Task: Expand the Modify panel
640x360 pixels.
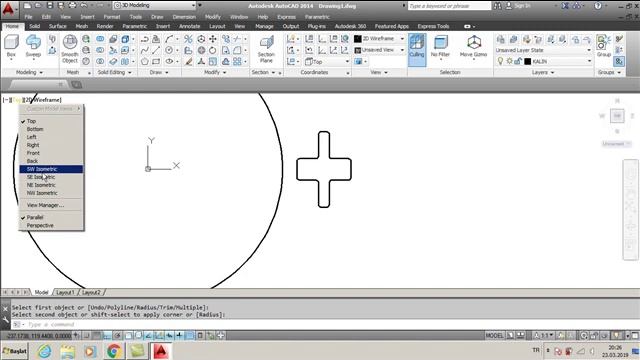Action: tap(215, 72)
